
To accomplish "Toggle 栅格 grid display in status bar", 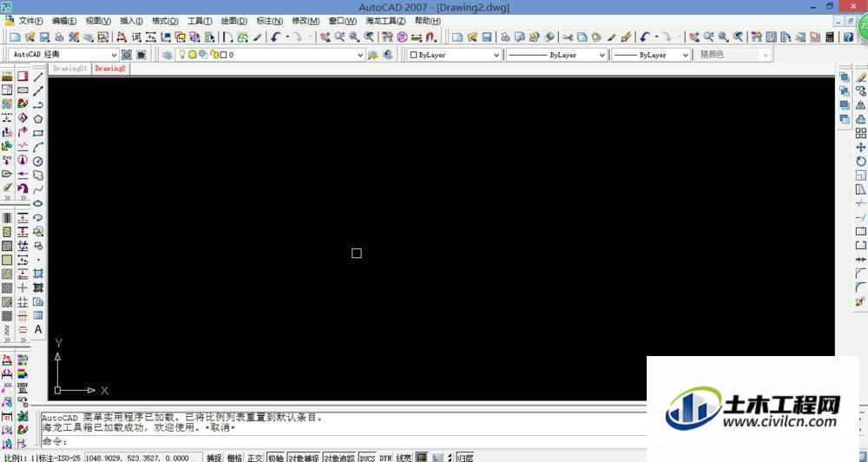I will click(234, 458).
